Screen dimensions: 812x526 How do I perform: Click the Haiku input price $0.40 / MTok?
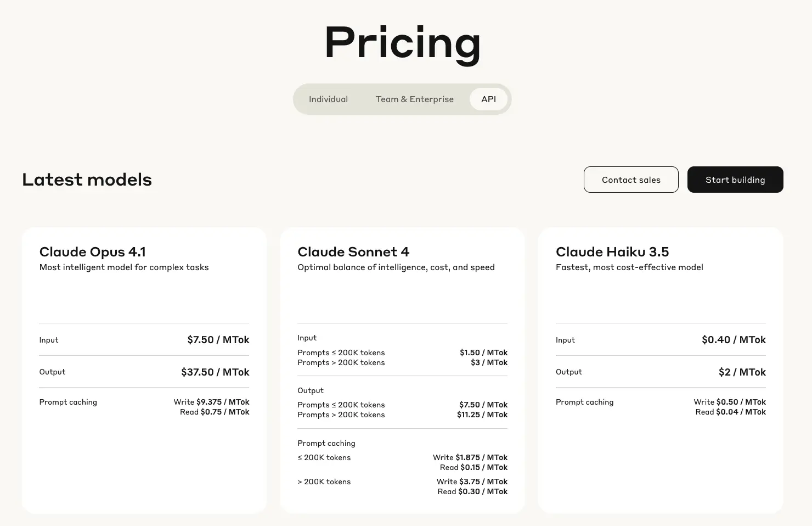click(734, 340)
